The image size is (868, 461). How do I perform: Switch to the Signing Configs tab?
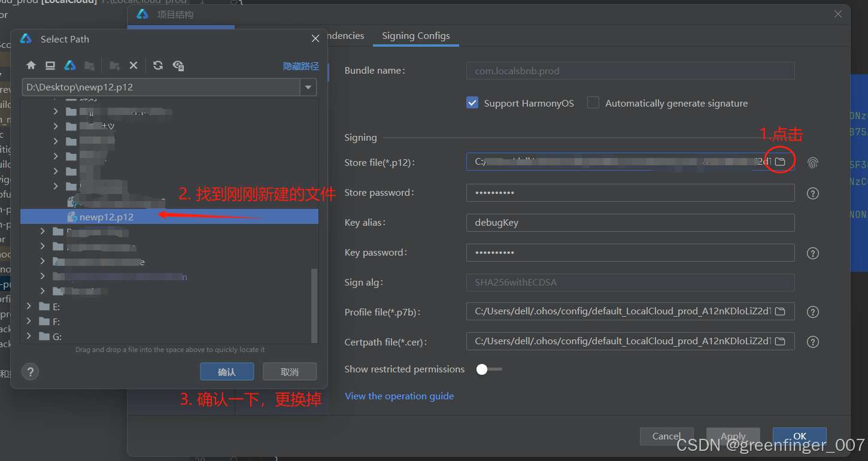(x=416, y=36)
